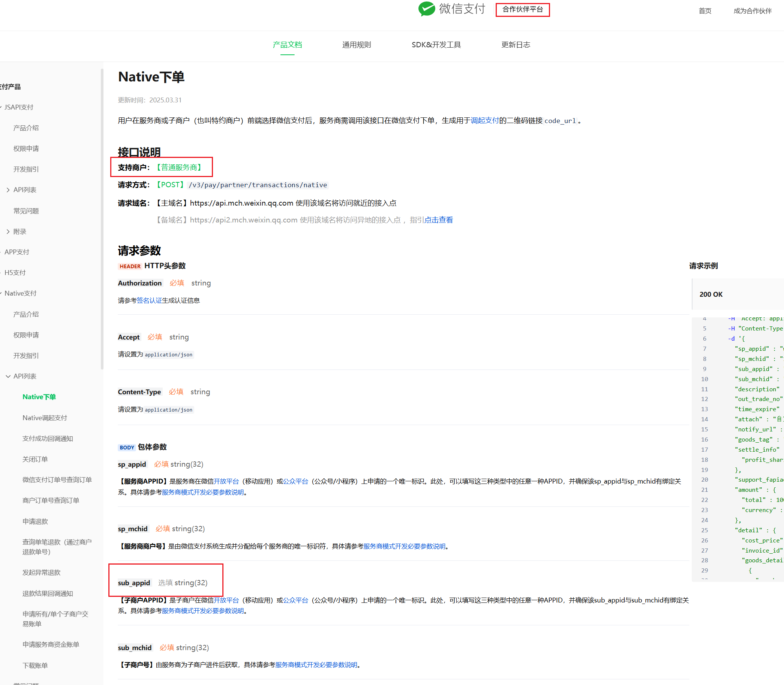Open 开发指引 under JSAPI支付
Viewport: 784px width, 685px height.
[x=26, y=169]
